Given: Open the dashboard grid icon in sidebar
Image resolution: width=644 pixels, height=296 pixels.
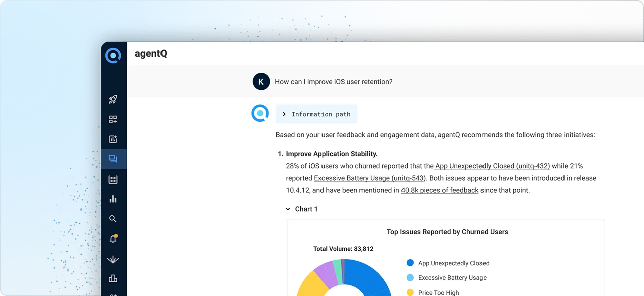Looking at the screenshot, I should tap(113, 179).
